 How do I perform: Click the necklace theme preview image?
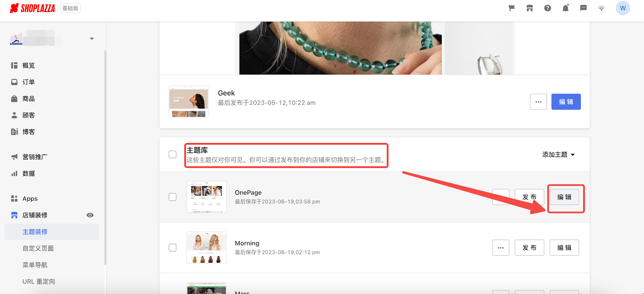pyautogui.click(x=341, y=48)
